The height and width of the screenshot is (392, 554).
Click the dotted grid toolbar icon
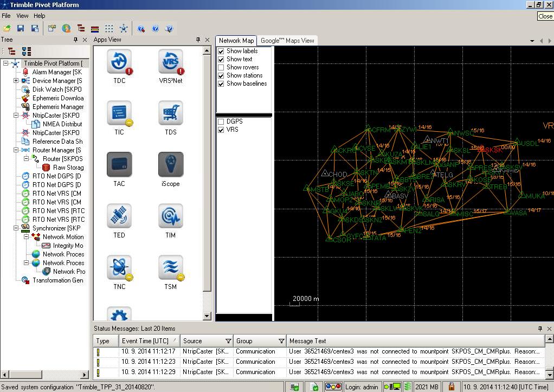[109, 29]
